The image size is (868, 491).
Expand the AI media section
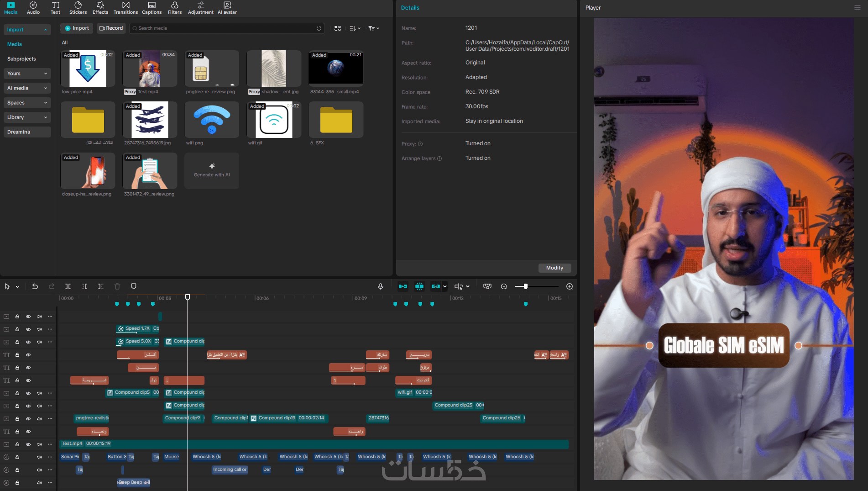(27, 88)
